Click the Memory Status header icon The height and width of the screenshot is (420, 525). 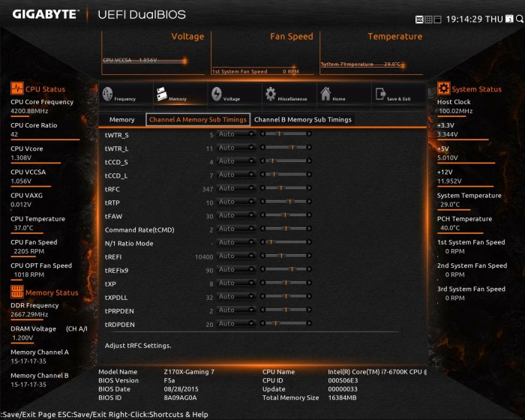[16, 292]
